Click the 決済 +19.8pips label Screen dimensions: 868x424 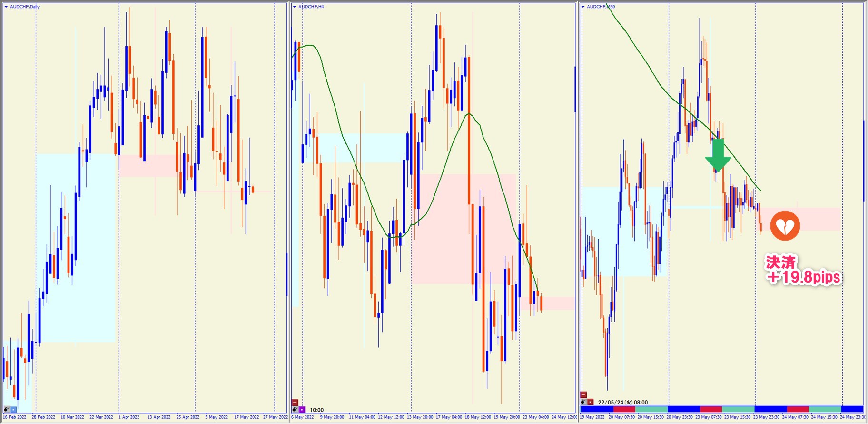point(802,270)
